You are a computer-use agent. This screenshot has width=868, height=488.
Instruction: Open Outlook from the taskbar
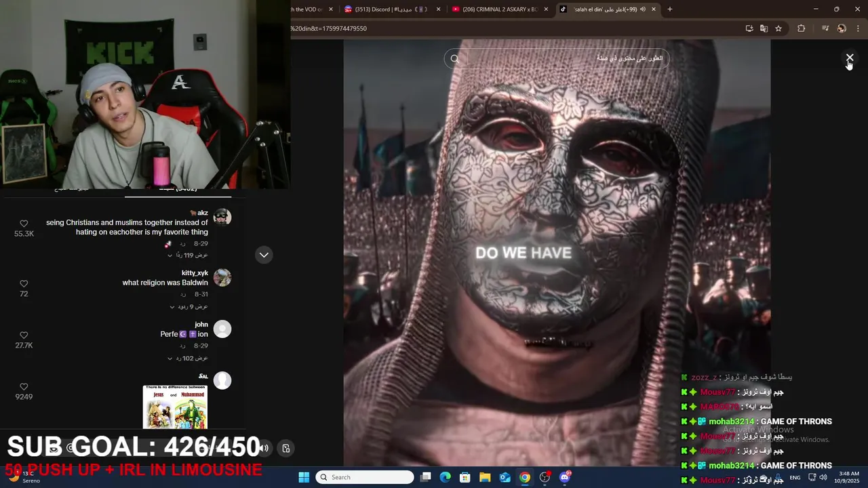coord(505,477)
